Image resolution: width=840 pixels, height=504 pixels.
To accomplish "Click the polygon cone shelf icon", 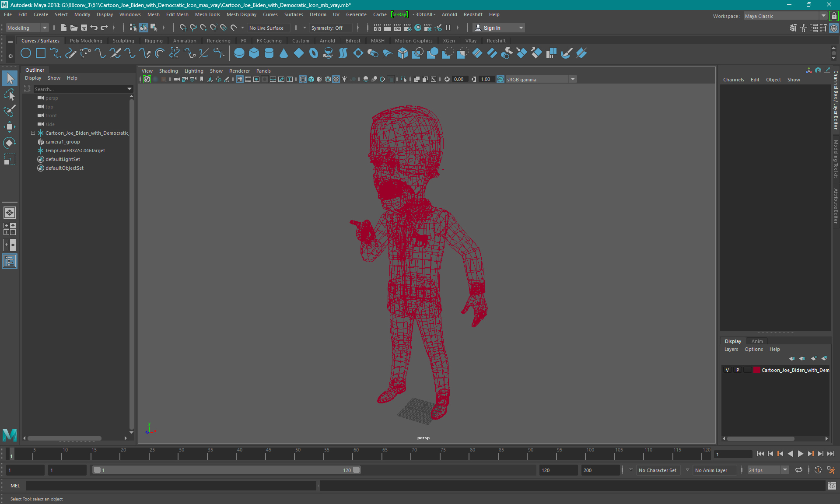I will [283, 53].
